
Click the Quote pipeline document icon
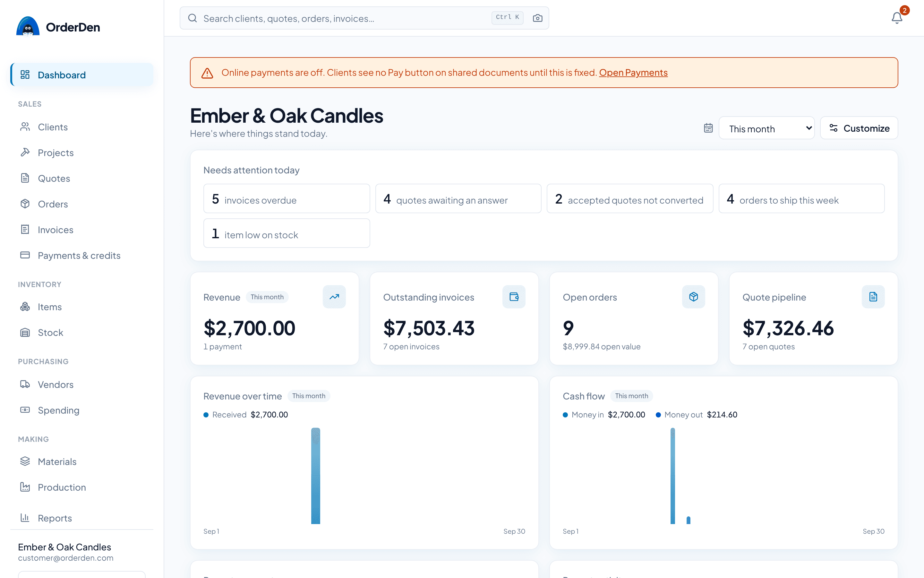[x=873, y=297]
